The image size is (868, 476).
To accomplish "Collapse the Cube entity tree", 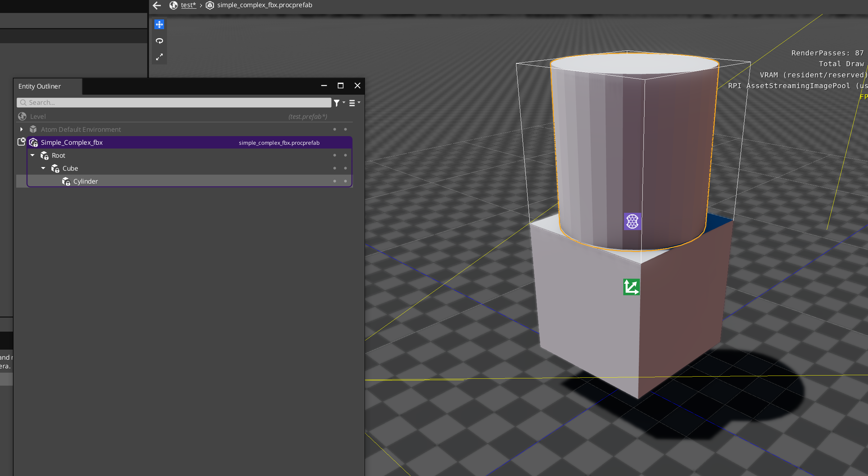I will (x=43, y=168).
